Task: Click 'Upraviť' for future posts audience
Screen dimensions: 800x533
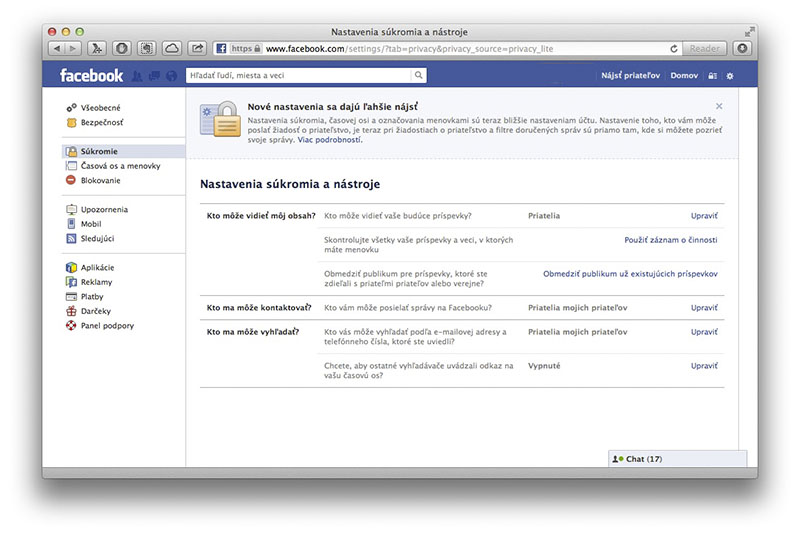Action: click(x=704, y=216)
